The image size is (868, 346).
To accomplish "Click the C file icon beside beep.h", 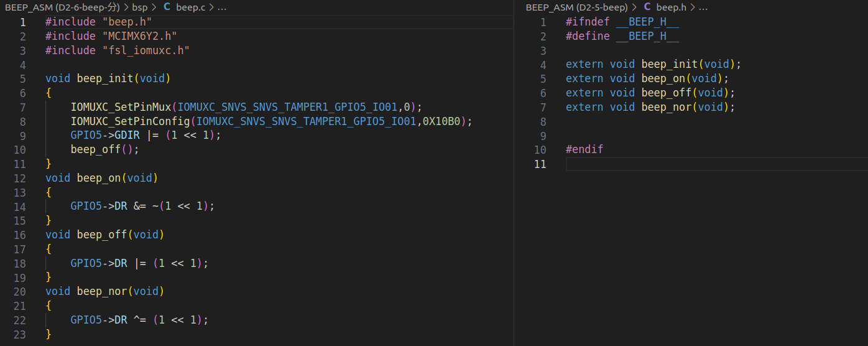I will point(647,7).
